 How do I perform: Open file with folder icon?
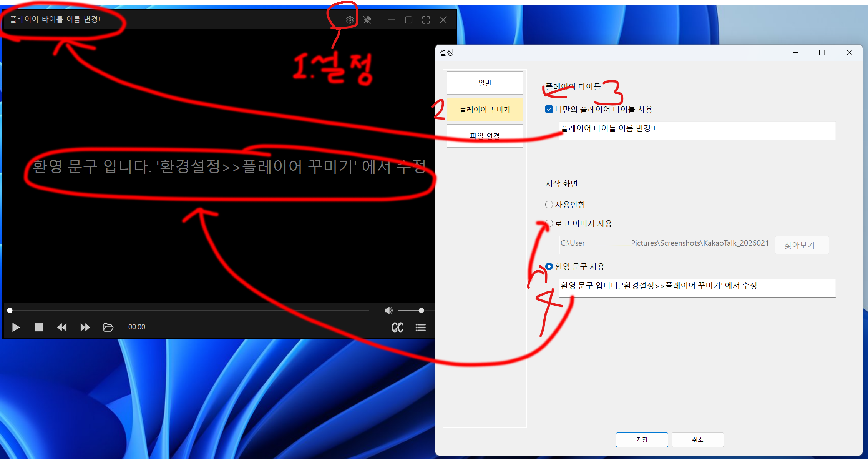pyautogui.click(x=108, y=327)
